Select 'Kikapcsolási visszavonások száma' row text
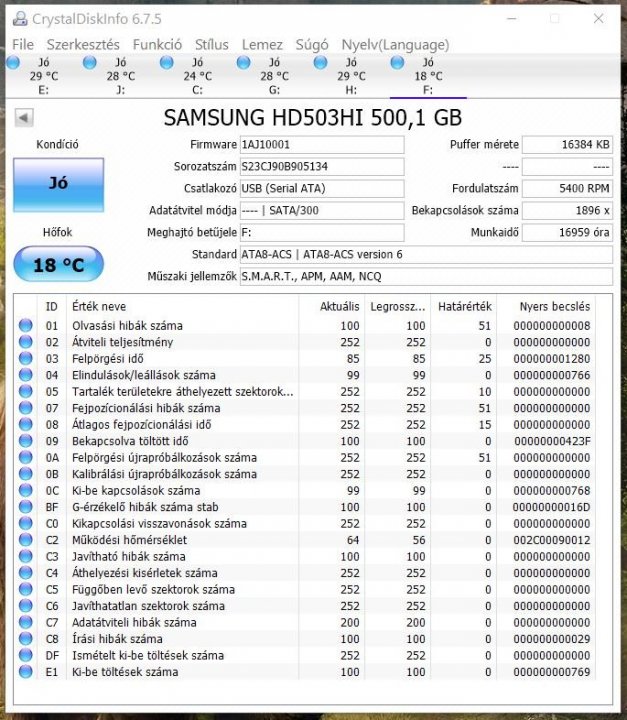The image size is (627, 720). [x=159, y=523]
